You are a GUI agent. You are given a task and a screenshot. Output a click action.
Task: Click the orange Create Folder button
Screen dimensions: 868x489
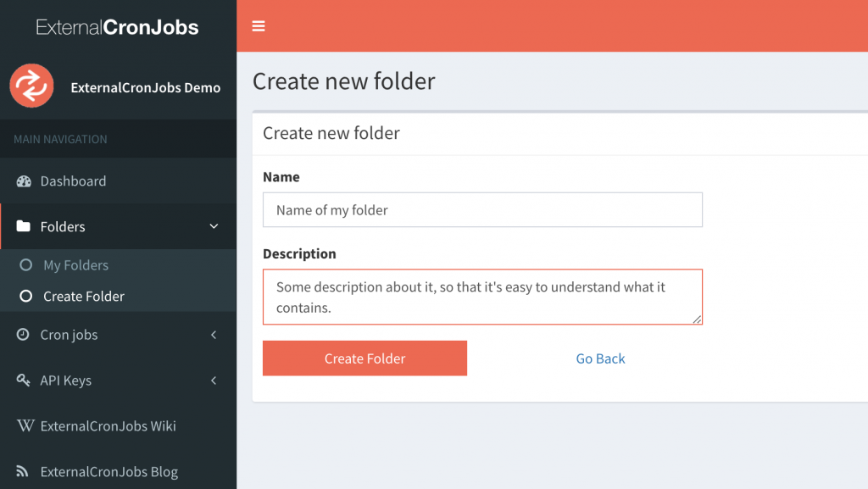[x=364, y=358]
